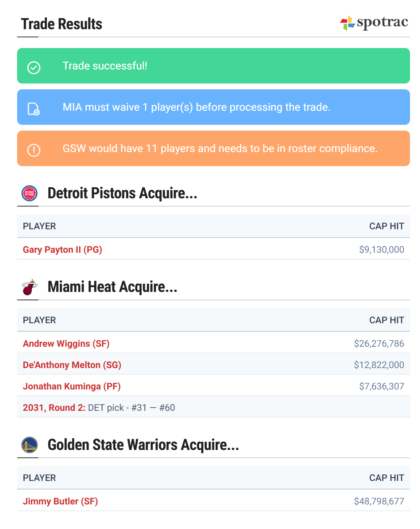The height and width of the screenshot is (529, 420).
Task: Open Jimmy Butler player link
Action: (60, 501)
